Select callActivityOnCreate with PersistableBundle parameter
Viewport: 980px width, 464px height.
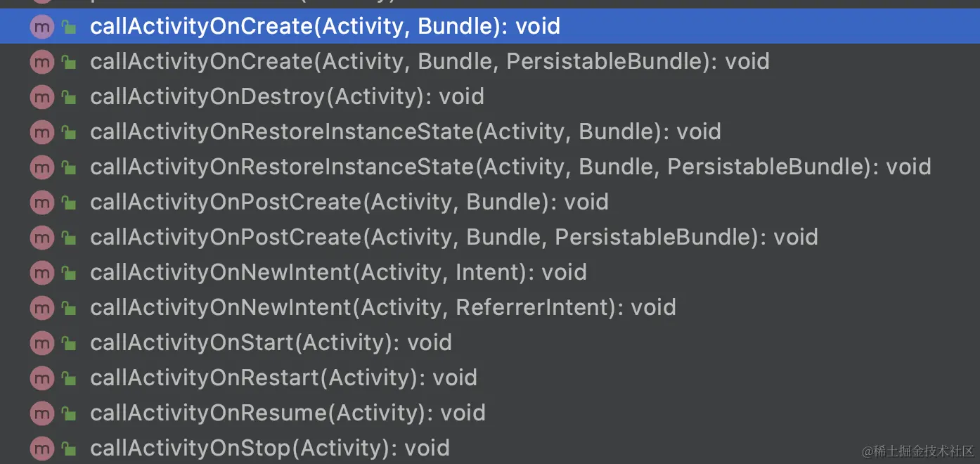430,62
